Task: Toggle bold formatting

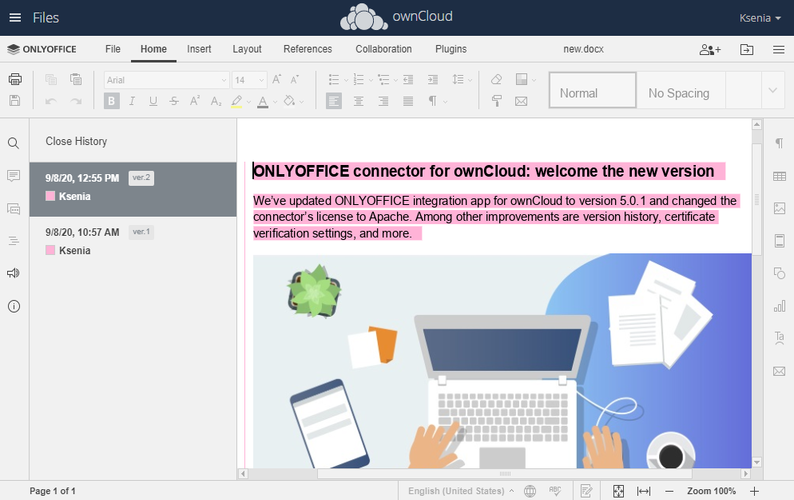Action: 111,101
